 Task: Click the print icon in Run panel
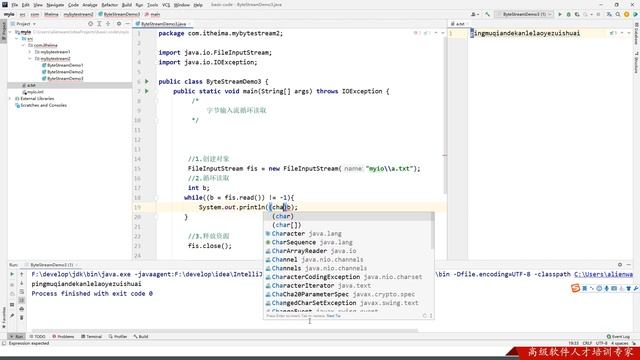(x=22, y=309)
